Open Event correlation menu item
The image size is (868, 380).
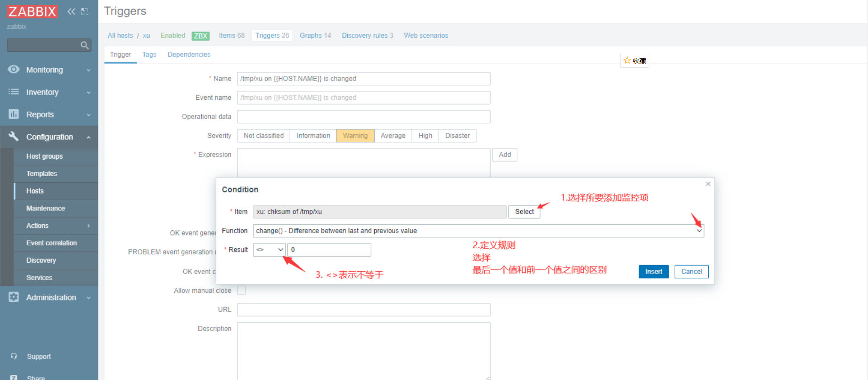pos(56,243)
